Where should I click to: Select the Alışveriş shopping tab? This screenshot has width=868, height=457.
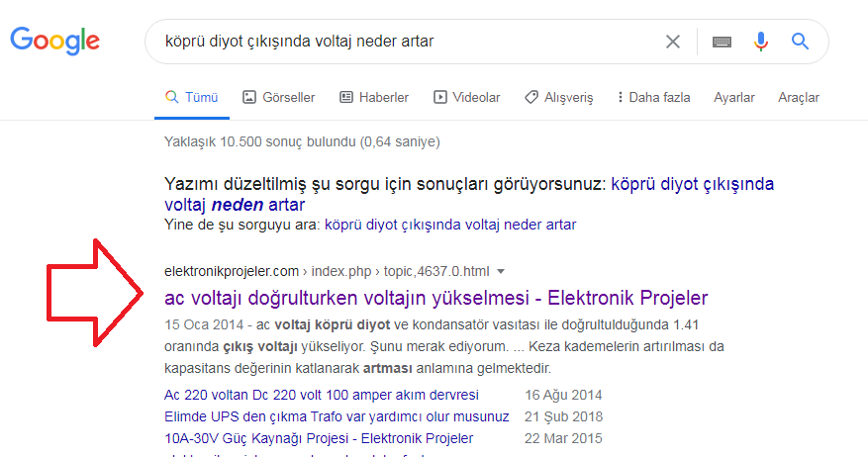pyautogui.click(x=559, y=97)
